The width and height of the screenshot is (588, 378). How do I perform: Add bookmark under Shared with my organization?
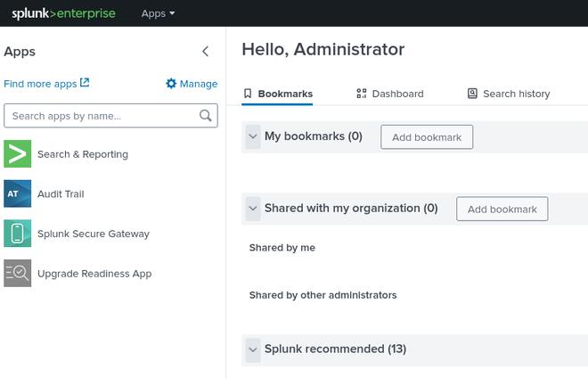(x=502, y=209)
